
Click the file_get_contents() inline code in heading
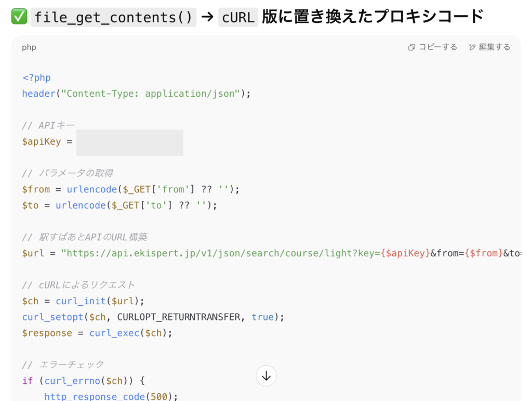(113, 17)
